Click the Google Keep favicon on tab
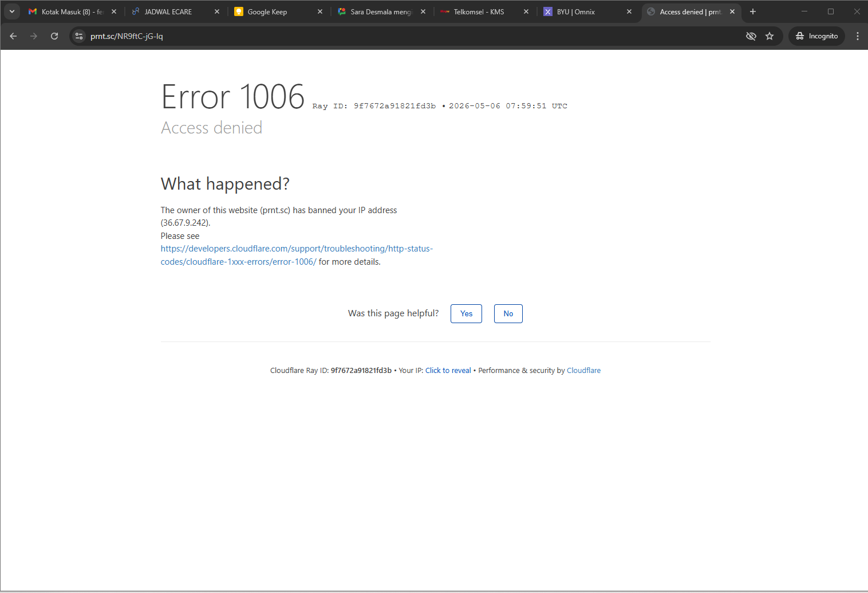The height and width of the screenshot is (593, 868). coord(239,11)
